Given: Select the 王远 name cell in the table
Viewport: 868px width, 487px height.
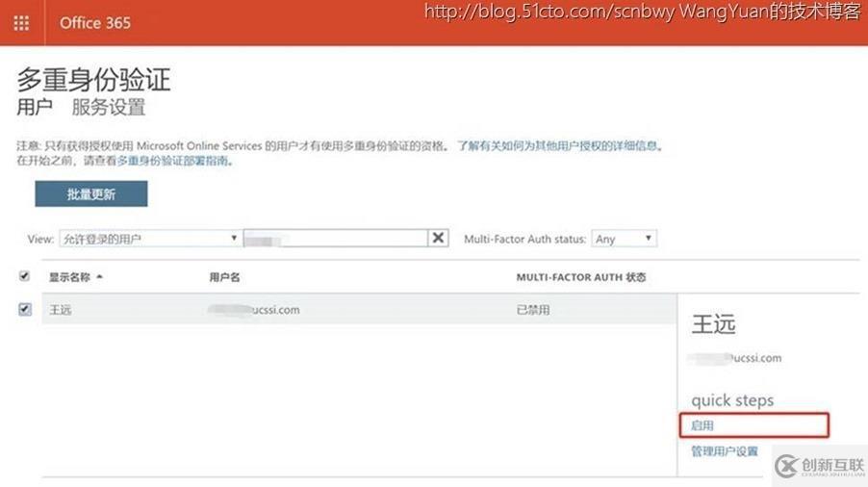Looking at the screenshot, I should point(61,309).
